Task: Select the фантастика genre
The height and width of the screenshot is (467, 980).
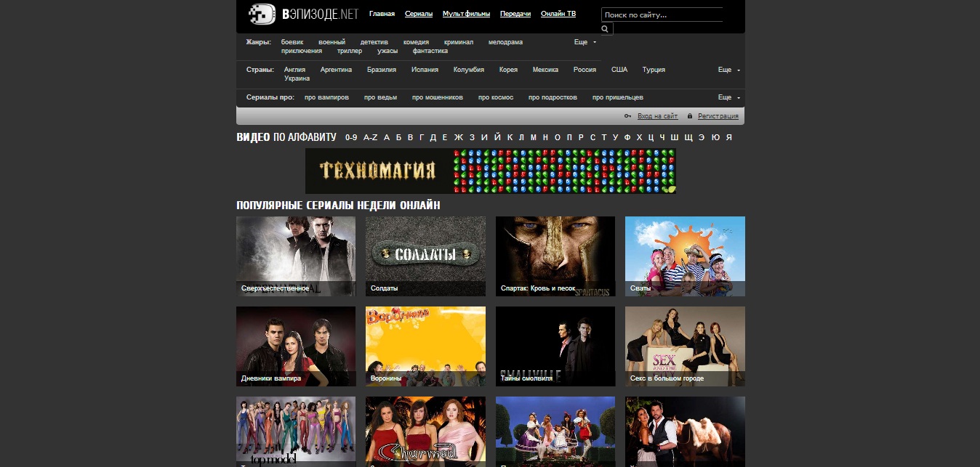Action: (430, 51)
